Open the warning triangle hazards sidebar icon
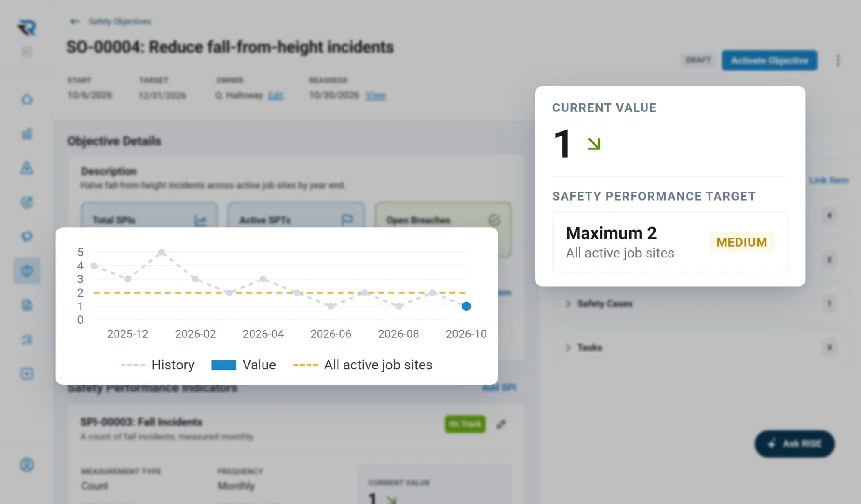The image size is (861, 504). pyautogui.click(x=27, y=168)
